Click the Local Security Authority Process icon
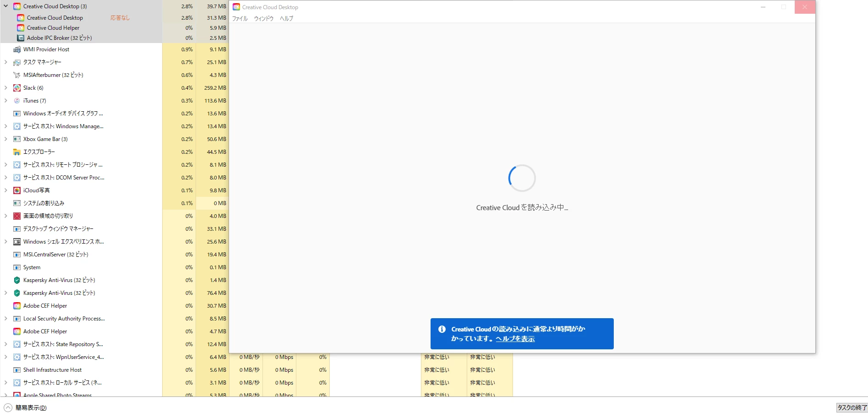This screenshot has height=418, width=868. [17, 319]
